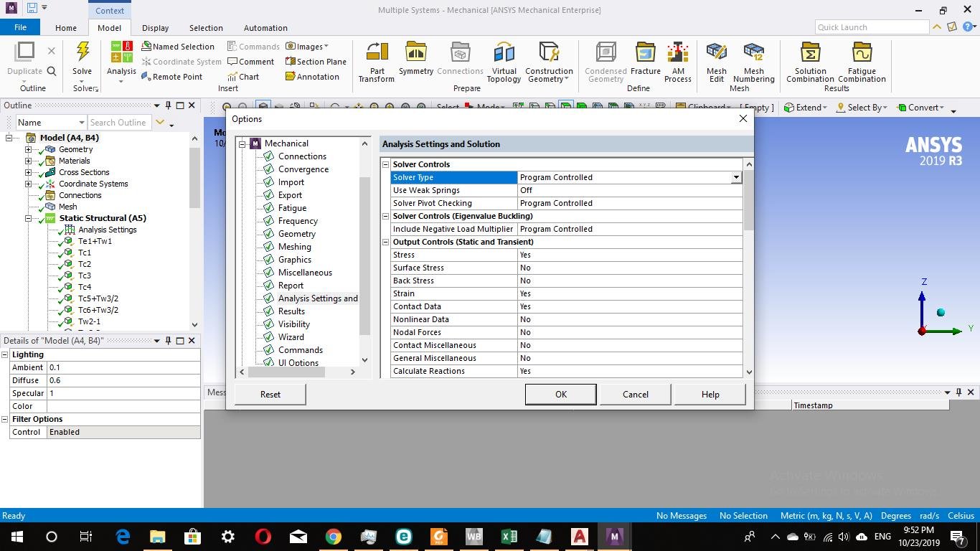Viewport: 980px width, 551px height.
Task: Open the Solver Type dropdown
Action: click(735, 177)
